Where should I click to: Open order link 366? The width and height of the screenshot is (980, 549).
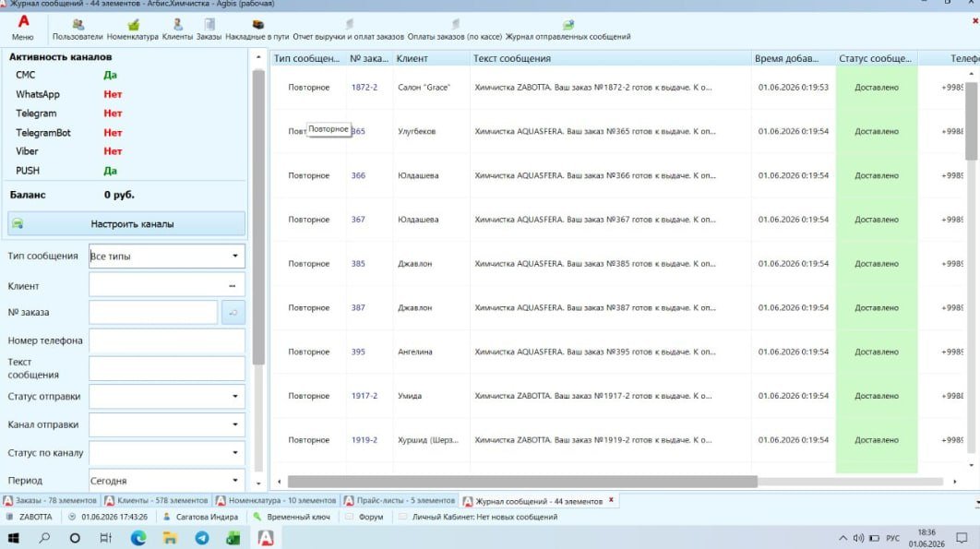tap(358, 175)
